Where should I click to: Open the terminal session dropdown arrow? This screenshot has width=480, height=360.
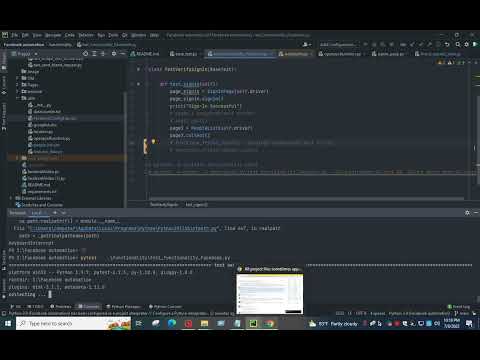tap(63, 213)
